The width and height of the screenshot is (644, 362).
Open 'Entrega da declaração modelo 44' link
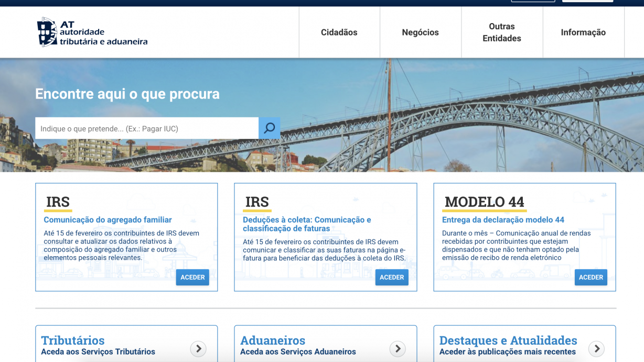pos(503,220)
